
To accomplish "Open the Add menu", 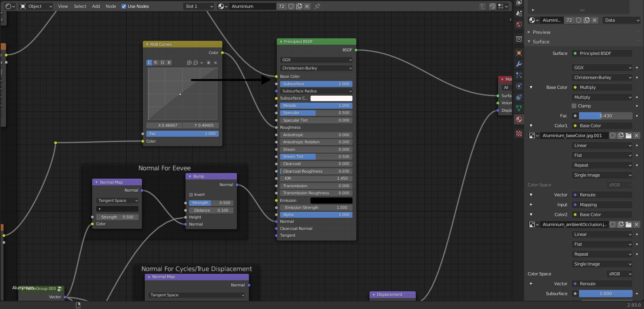I will pyautogui.click(x=96, y=6).
